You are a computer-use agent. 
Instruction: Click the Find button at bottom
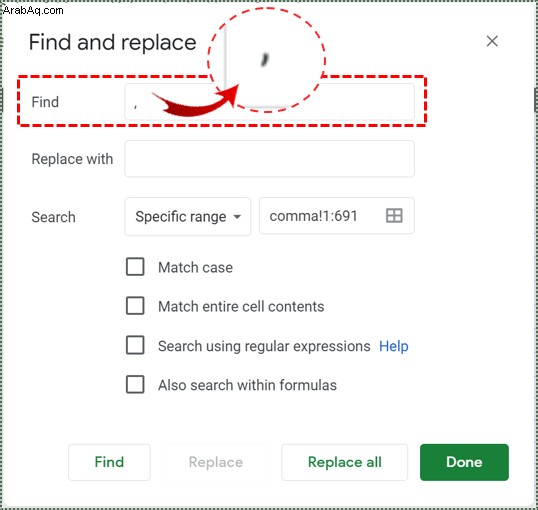coord(109,462)
